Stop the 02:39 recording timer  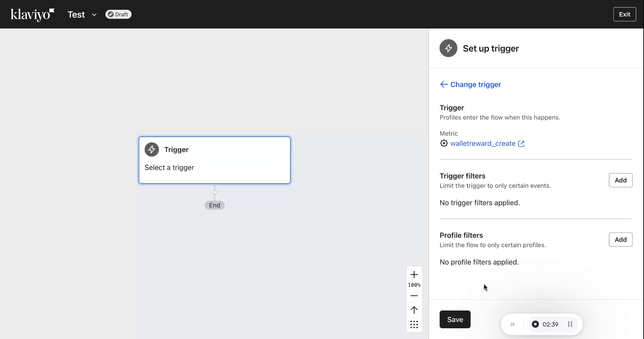(535, 324)
